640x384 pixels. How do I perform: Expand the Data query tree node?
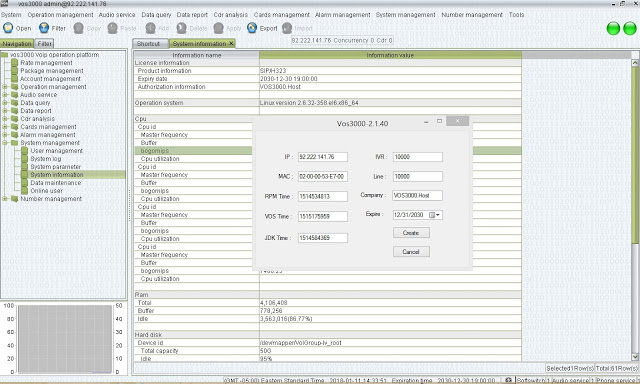pos(4,103)
